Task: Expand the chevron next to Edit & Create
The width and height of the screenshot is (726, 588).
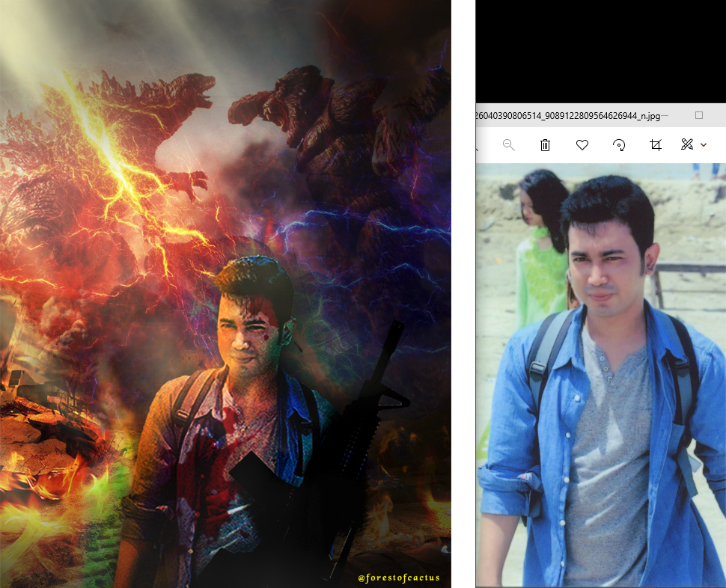Action: point(704,145)
